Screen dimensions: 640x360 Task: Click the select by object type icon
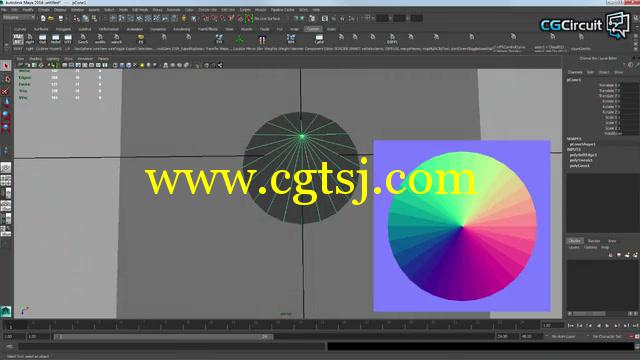[85, 18]
